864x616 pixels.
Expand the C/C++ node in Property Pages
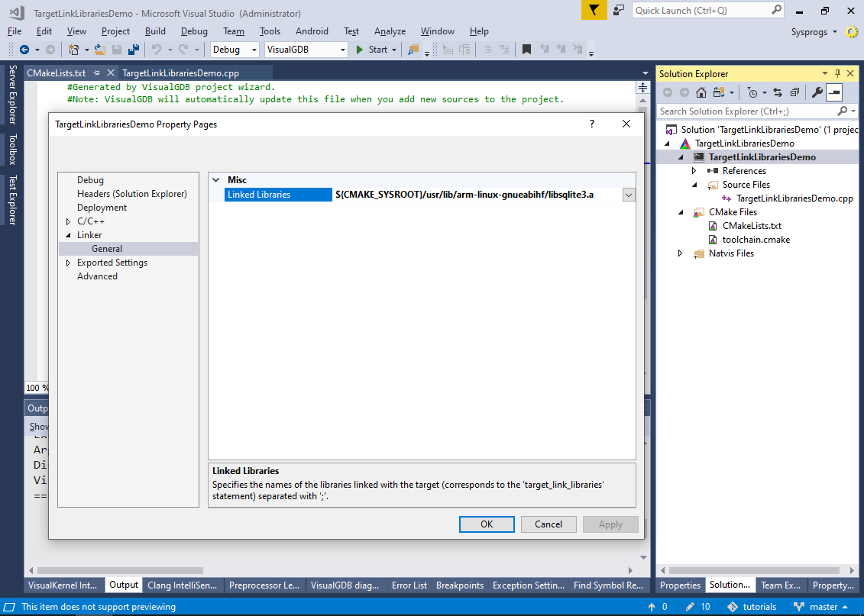(x=68, y=221)
